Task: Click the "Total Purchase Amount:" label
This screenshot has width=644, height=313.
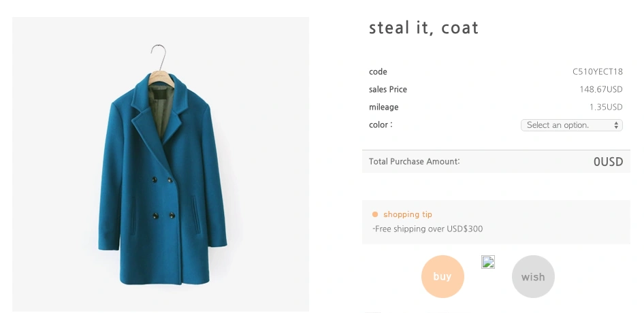Action: (414, 162)
